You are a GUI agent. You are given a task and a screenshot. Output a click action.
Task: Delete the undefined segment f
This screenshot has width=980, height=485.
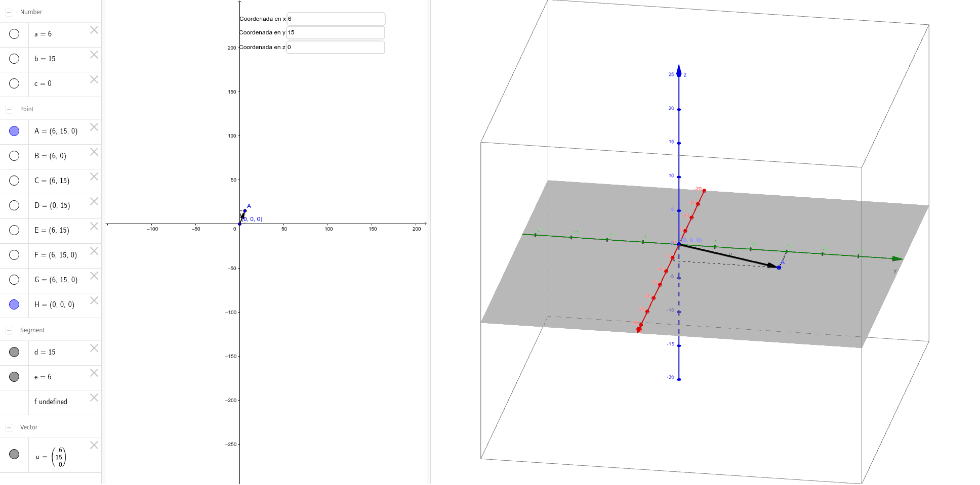click(x=94, y=398)
